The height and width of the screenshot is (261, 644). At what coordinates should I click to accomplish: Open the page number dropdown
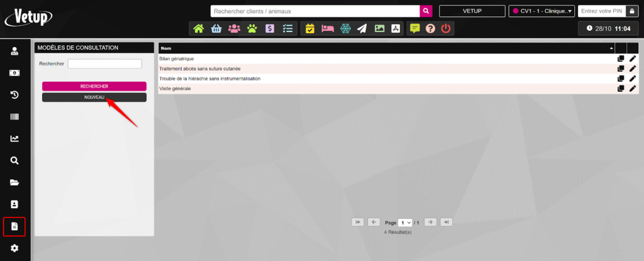(x=406, y=223)
